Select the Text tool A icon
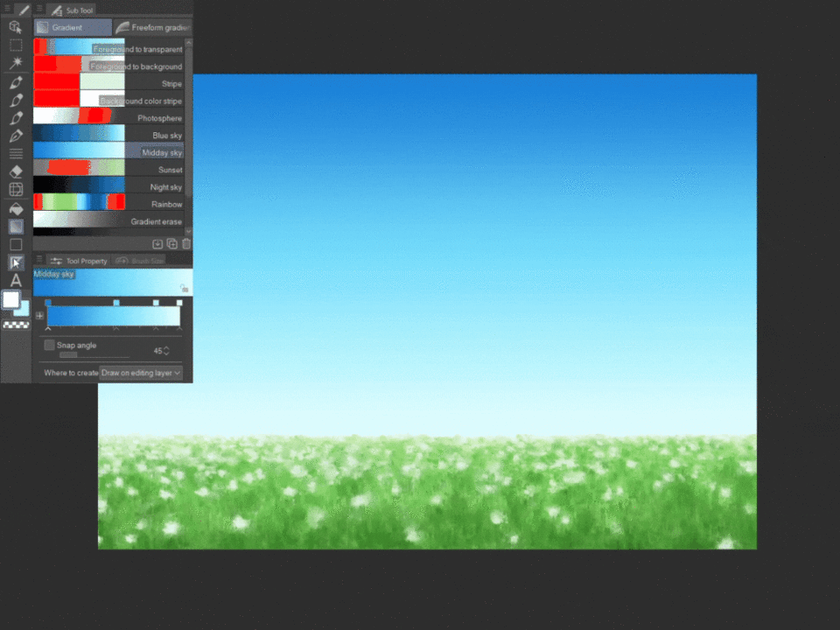Image resolution: width=840 pixels, height=630 pixels. pos(16,280)
